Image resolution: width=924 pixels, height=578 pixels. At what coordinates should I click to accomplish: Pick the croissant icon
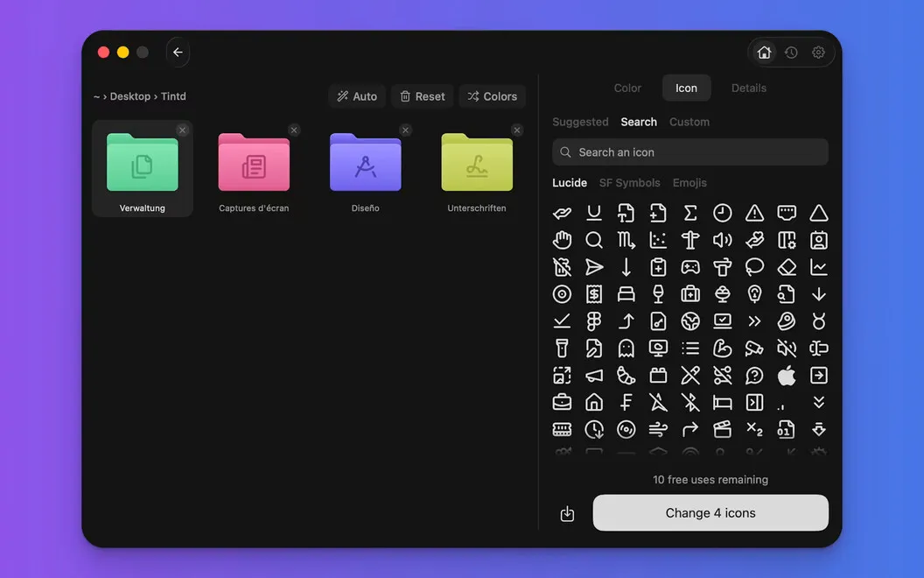[626, 375]
